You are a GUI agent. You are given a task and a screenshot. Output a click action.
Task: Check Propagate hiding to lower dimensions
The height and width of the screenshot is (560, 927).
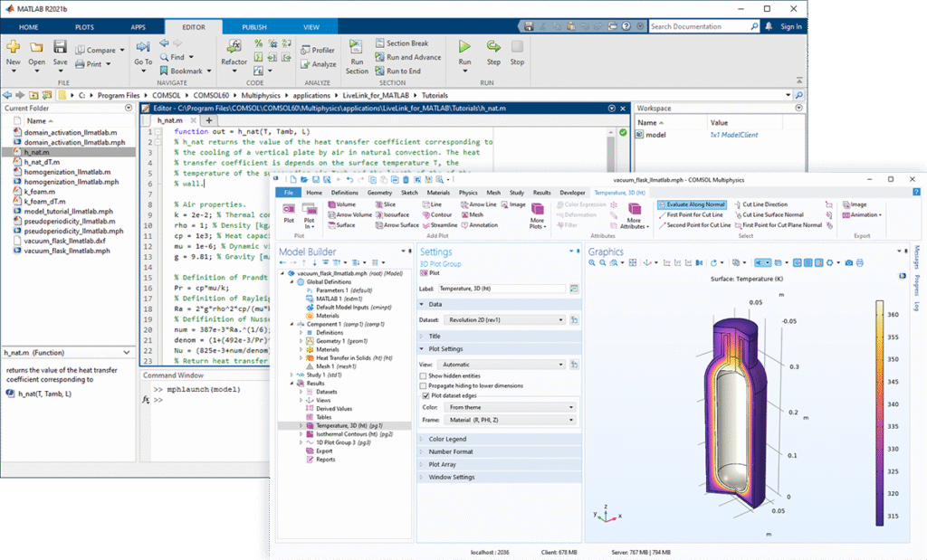(x=423, y=385)
